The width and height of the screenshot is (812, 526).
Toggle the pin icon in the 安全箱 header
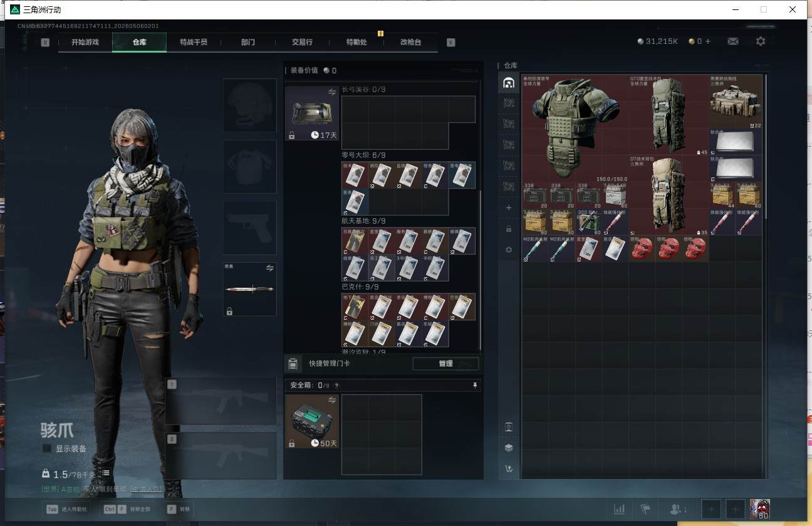pyautogui.click(x=475, y=386)
